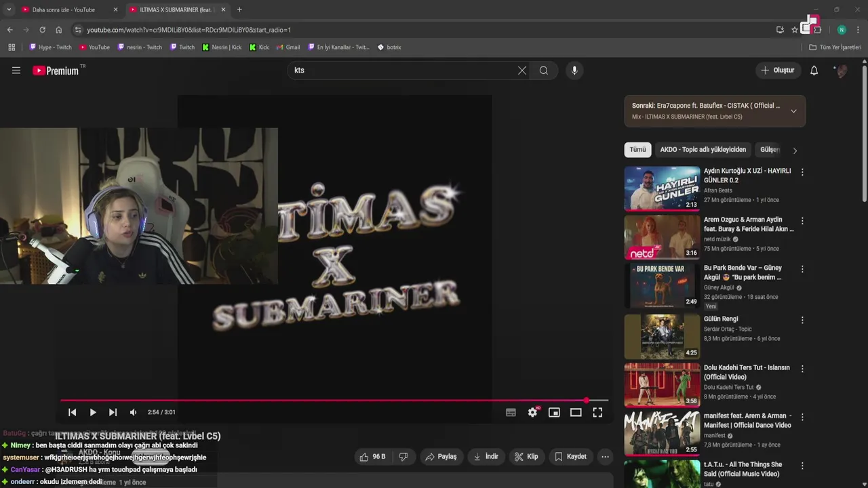Open the tab search dropdown arrow
This screenshot has width=868, height=488.
pos(9,9)
